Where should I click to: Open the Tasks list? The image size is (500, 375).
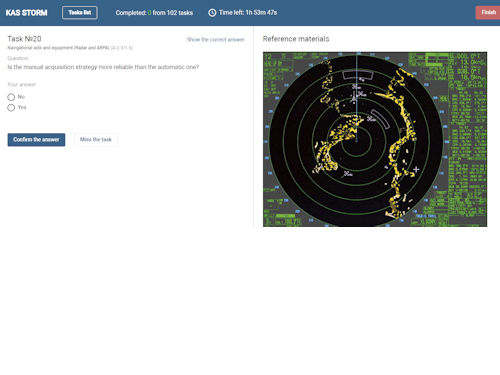tap(80, 13)
